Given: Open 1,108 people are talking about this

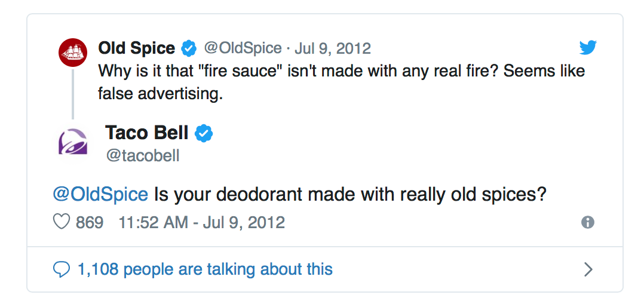Looking at the screenshot, I should pyautogui.click(x=205, y=269).
